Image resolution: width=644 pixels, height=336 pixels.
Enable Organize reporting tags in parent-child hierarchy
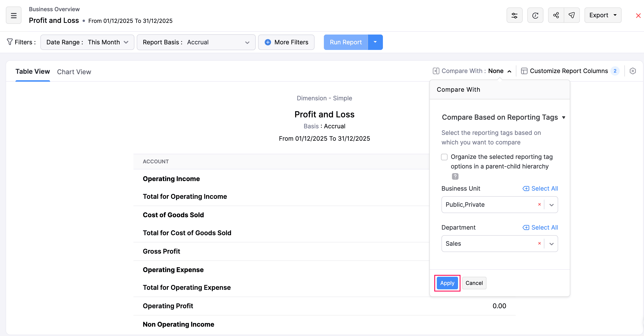(x=444, y=157)
